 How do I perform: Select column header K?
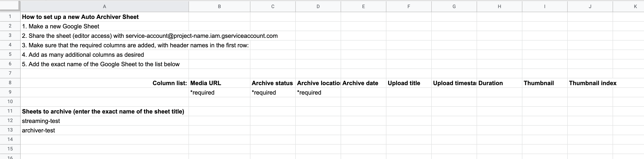[635, 6]
